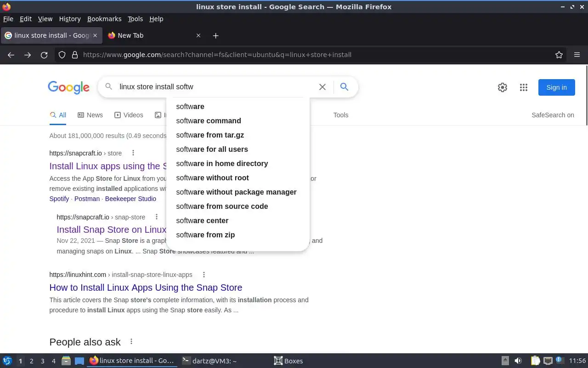Open the volume control in system tray

518,361
